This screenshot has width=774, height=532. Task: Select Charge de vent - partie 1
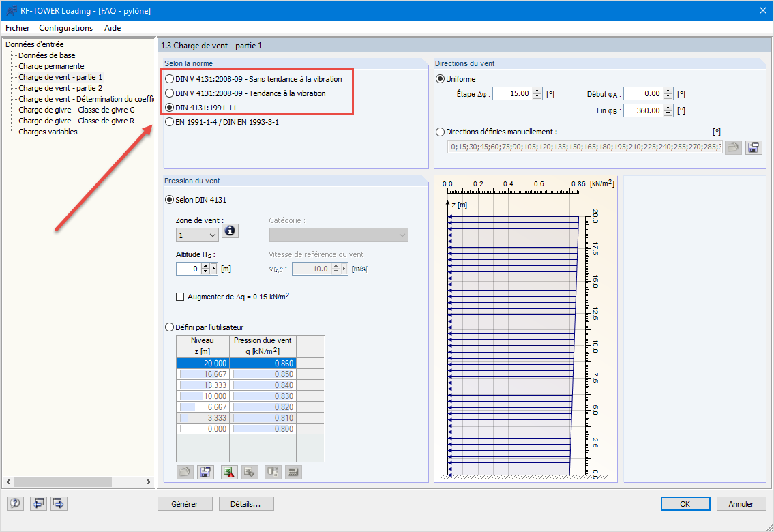click(60, 77)
